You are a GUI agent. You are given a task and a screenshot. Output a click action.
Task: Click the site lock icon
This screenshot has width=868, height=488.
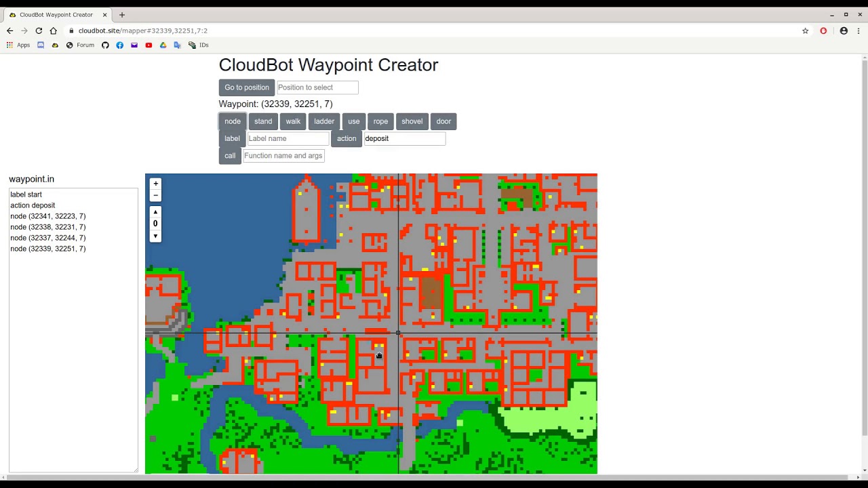pos(71,30)
